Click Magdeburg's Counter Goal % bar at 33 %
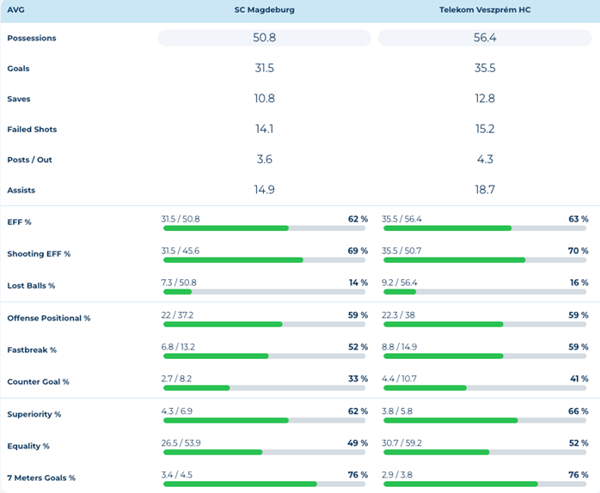This screenshot has width=600, height=493. pos(264,388)
